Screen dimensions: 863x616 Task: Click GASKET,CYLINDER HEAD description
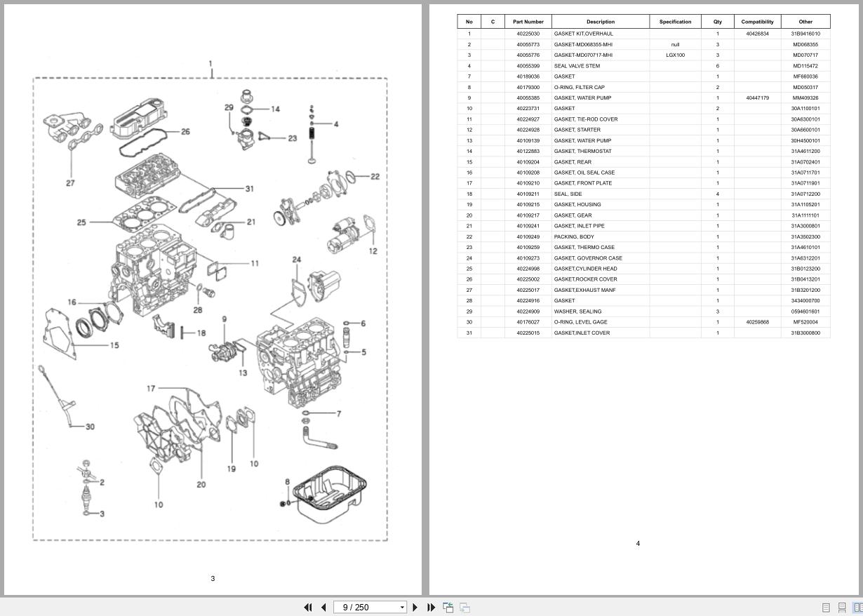click(x=586, y=269)
